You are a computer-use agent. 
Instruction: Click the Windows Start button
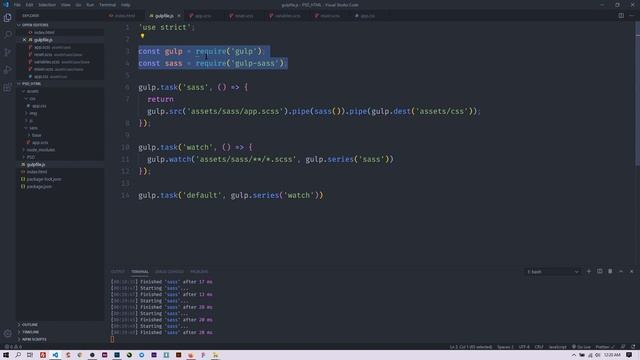[x=6, y=355]
